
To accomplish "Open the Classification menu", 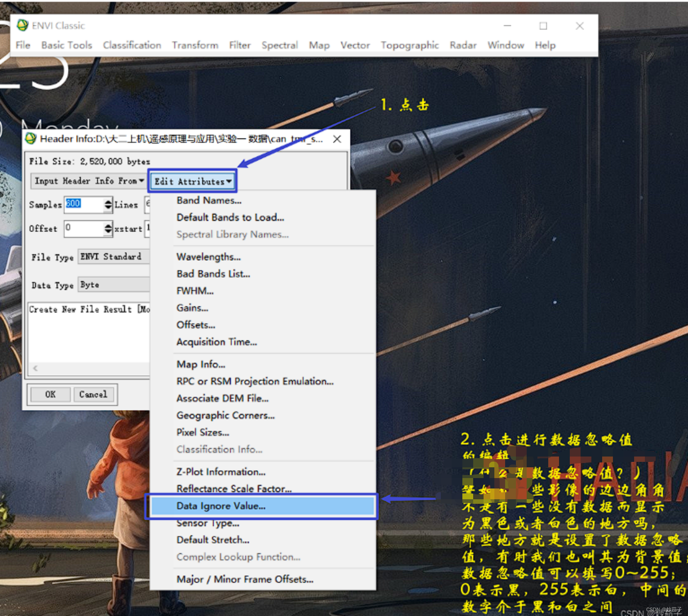I will (132, 45).
